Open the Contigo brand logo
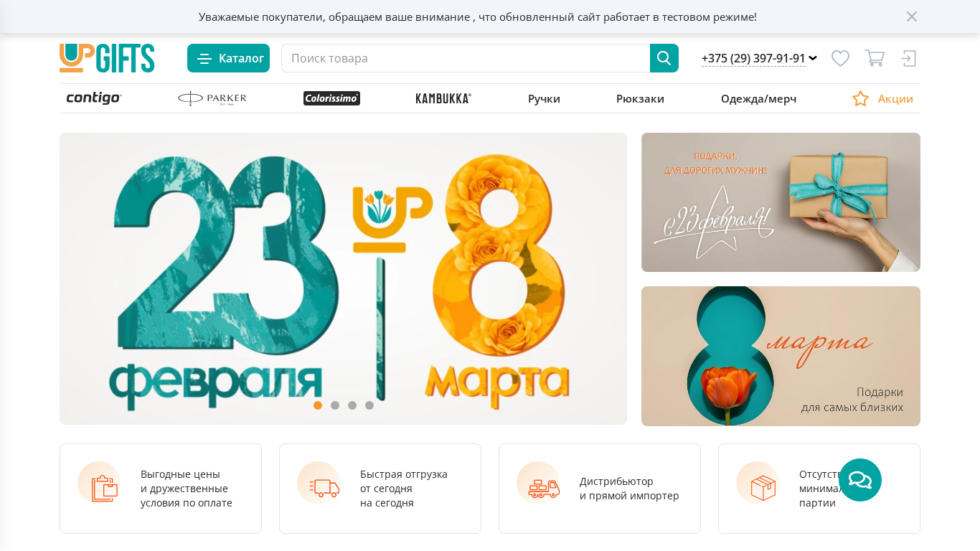This screenshot has width=980, height=551. (x=94, y=98)
